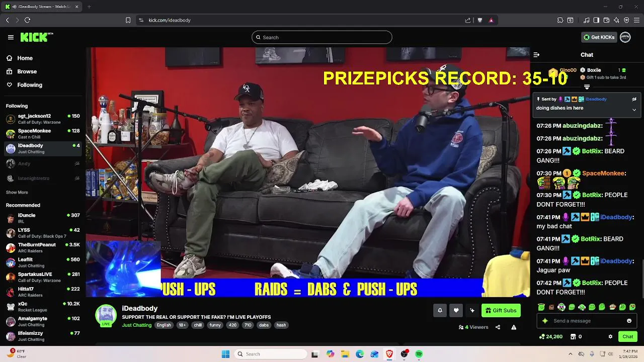Click Gift Subs button

[x=501, y=310]
